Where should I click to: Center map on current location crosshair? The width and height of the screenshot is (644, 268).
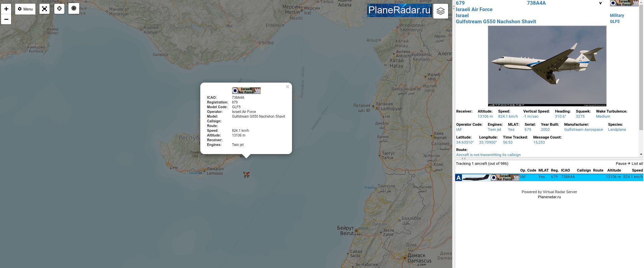(x=59, y=9)
